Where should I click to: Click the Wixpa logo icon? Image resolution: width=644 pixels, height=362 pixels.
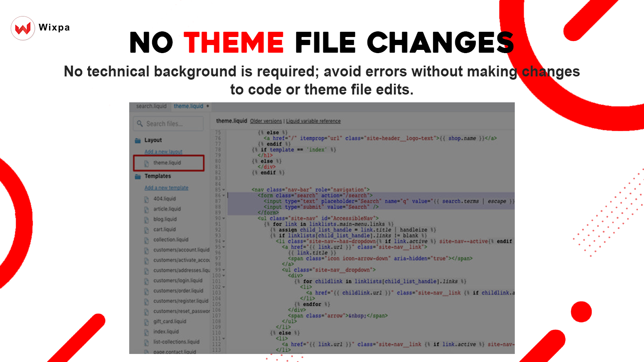tap(23, 28)
